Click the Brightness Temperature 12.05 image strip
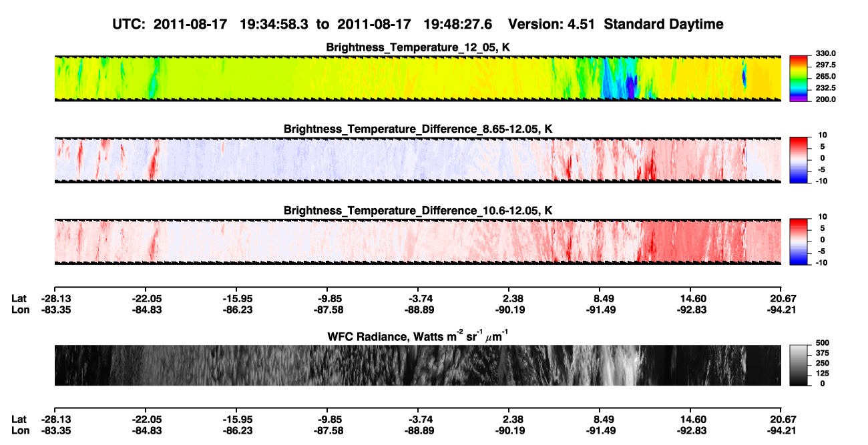 pyautogui.click(x=417, y=78)
